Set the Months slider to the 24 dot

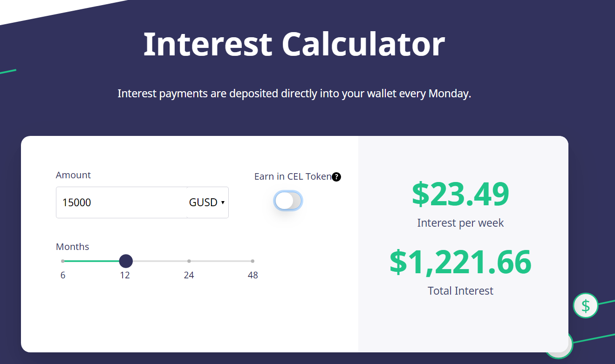click(189, 261)
